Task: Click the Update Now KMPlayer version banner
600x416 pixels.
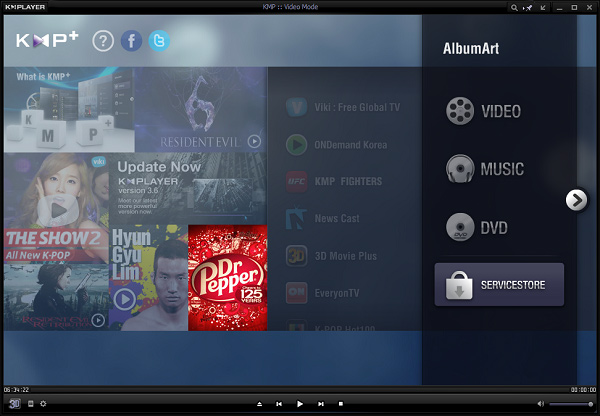Action: (x=188, y=188)
